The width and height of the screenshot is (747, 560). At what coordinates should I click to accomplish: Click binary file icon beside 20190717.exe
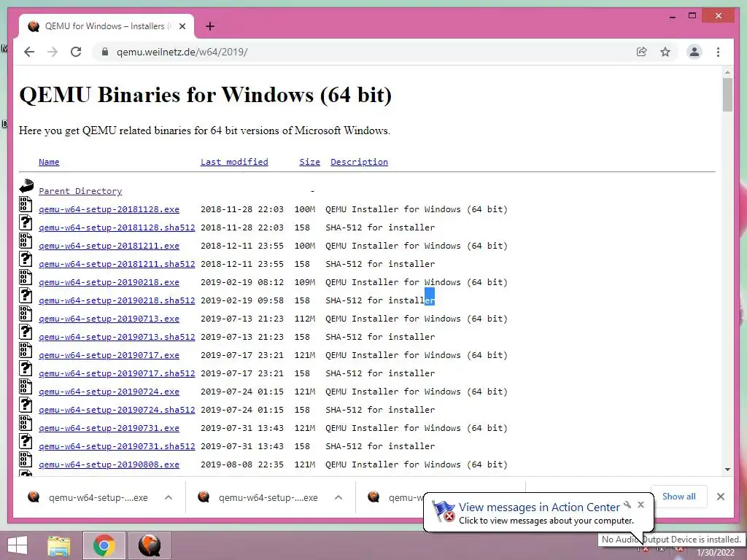(26, 350)
